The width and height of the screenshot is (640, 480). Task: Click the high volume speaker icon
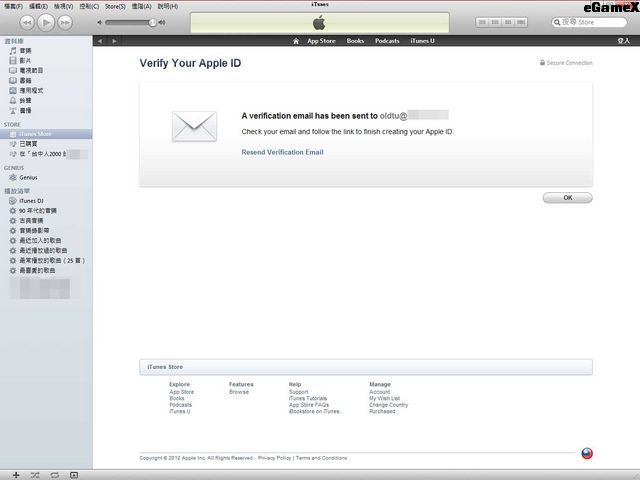point(162,22)
